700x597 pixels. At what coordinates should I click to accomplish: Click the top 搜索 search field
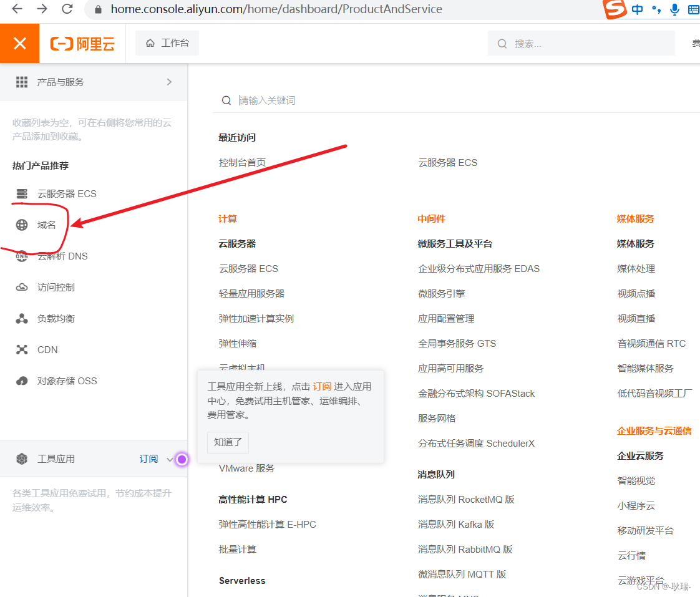tap(581, 43)
